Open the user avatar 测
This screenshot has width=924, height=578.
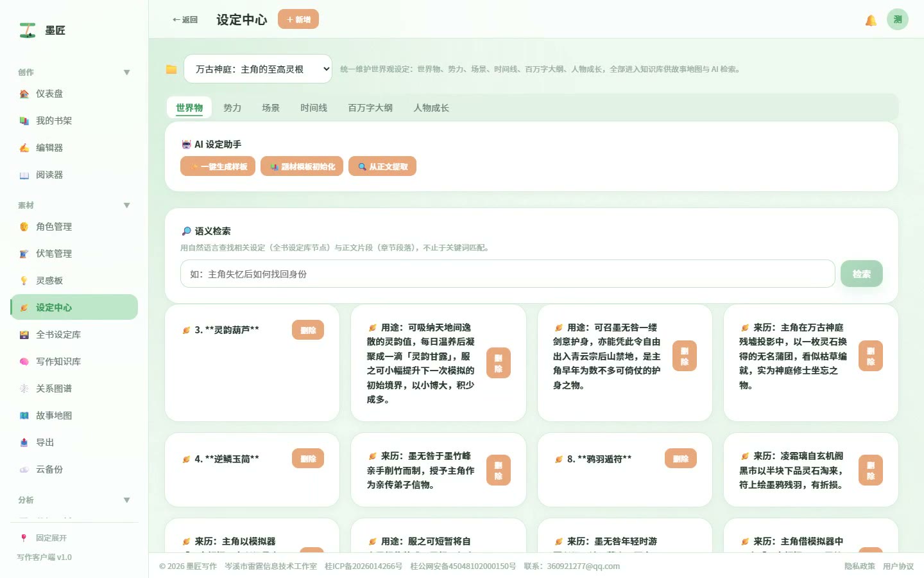(898, 19)
